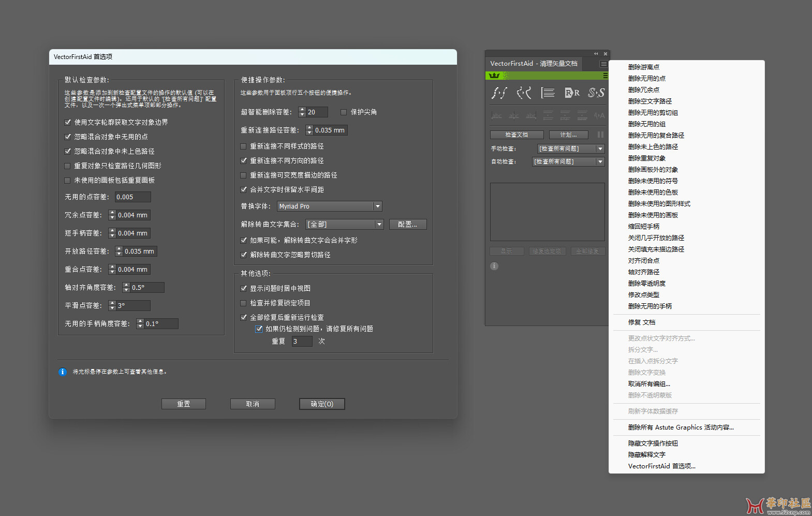Toggle 合并文字时保留水平间距 checkbox
Viewport: 812px width, 516px height.
(244, 189)
